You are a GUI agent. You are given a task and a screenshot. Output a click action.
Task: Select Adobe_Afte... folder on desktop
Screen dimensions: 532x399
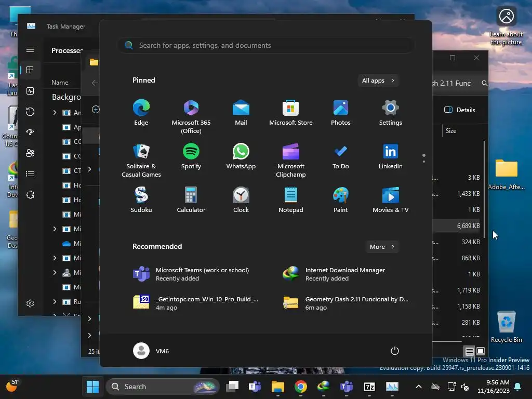point(506,175)
